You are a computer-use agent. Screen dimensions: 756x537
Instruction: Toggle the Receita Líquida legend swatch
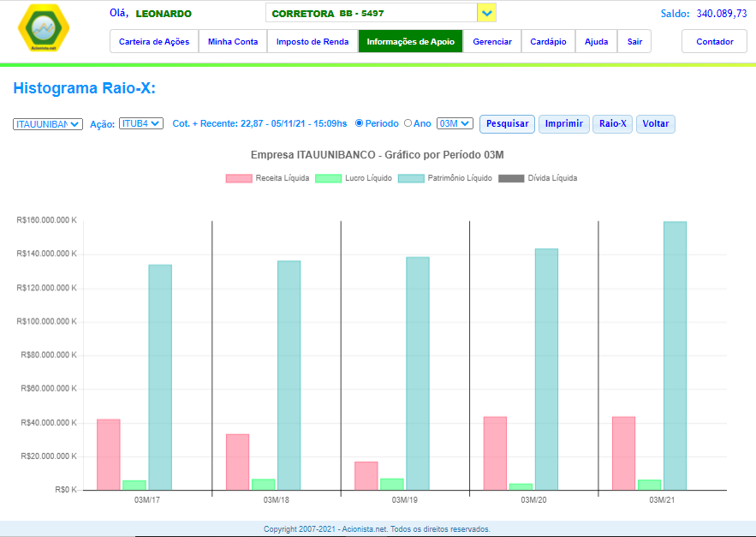[239, 178]
